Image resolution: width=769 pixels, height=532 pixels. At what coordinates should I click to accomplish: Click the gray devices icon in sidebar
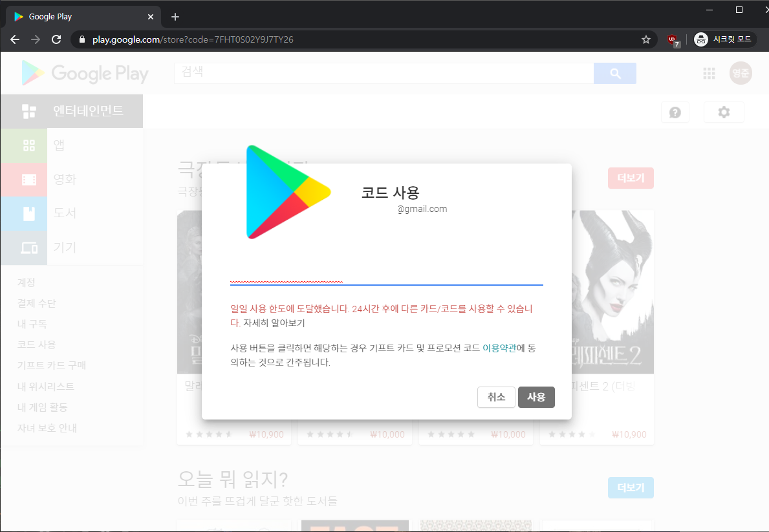tap(24, 248)
